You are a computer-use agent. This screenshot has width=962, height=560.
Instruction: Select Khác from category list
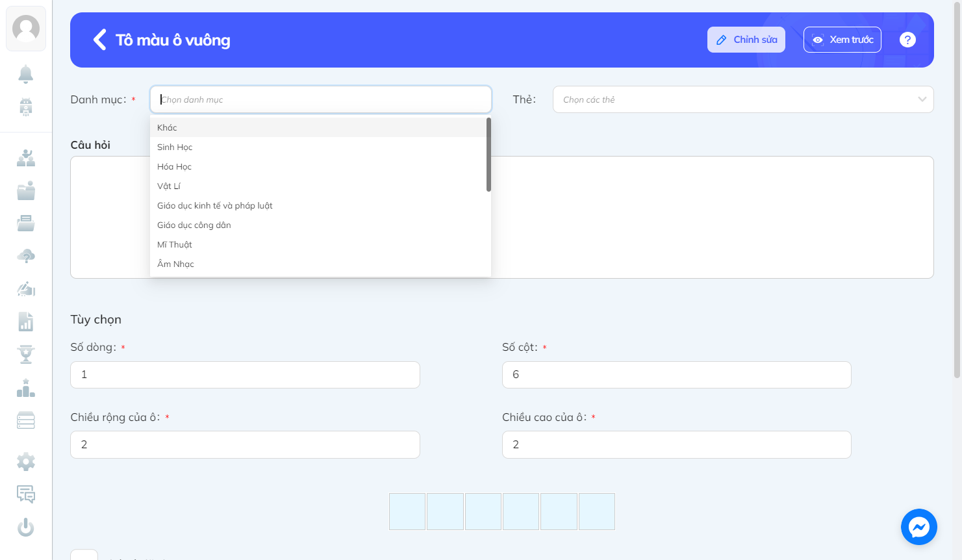(x=318, y=127)
